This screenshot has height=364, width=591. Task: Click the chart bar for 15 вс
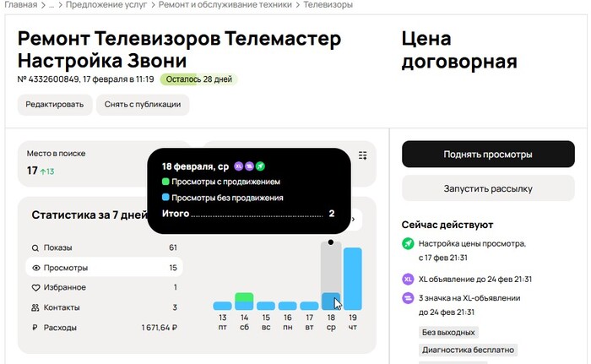pos(266,306)
